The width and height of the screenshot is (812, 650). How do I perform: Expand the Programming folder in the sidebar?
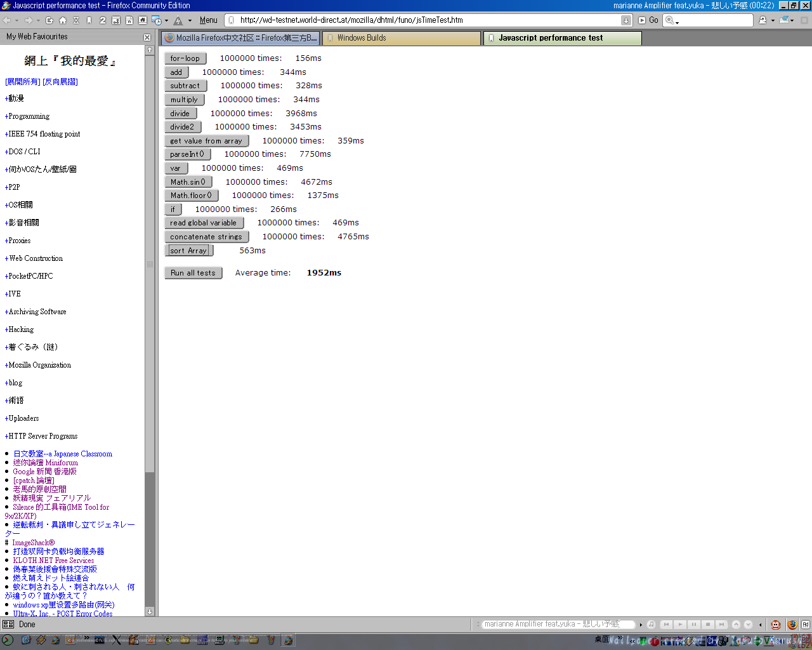(29, 116)
